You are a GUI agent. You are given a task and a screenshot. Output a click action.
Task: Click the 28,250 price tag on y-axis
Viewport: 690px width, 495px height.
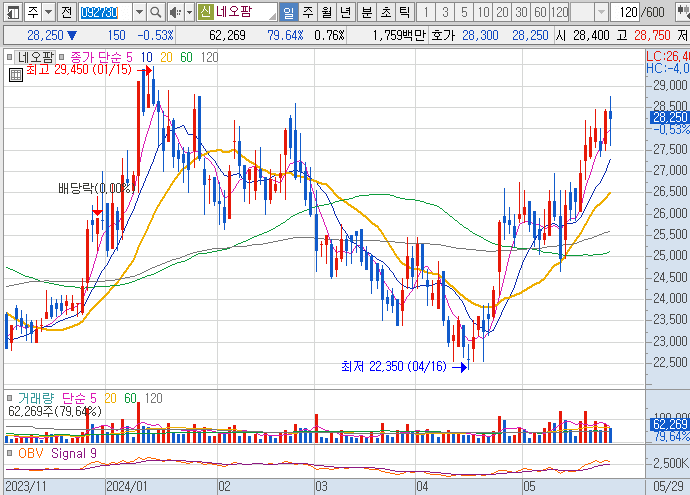(x=669, y=117)
